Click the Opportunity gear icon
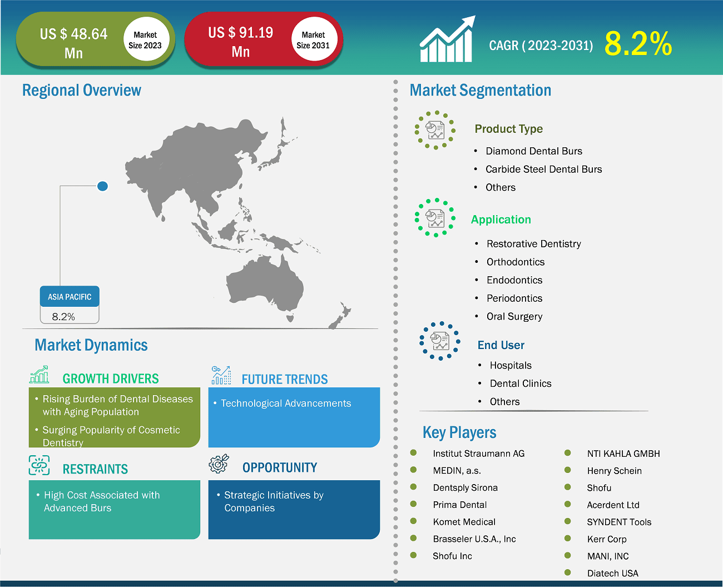The width and height of the screenshot is (723, 588). coord(219,463)
